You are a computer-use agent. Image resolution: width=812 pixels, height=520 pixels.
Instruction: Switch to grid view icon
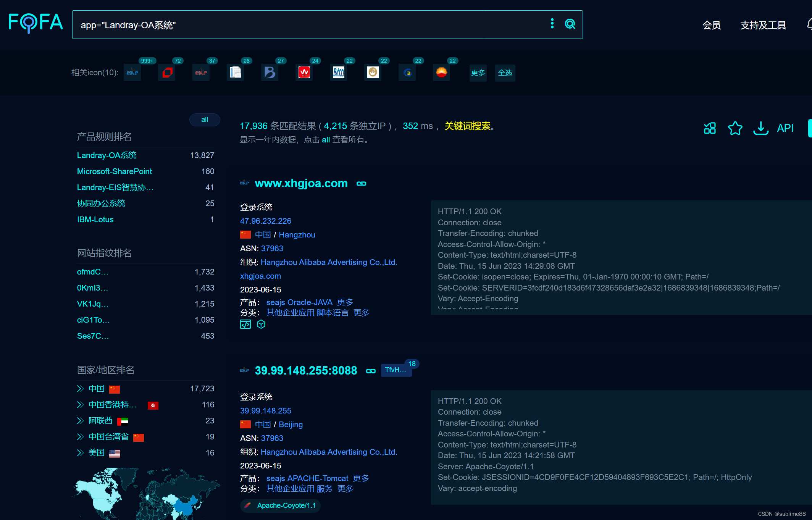click(710, 128)
